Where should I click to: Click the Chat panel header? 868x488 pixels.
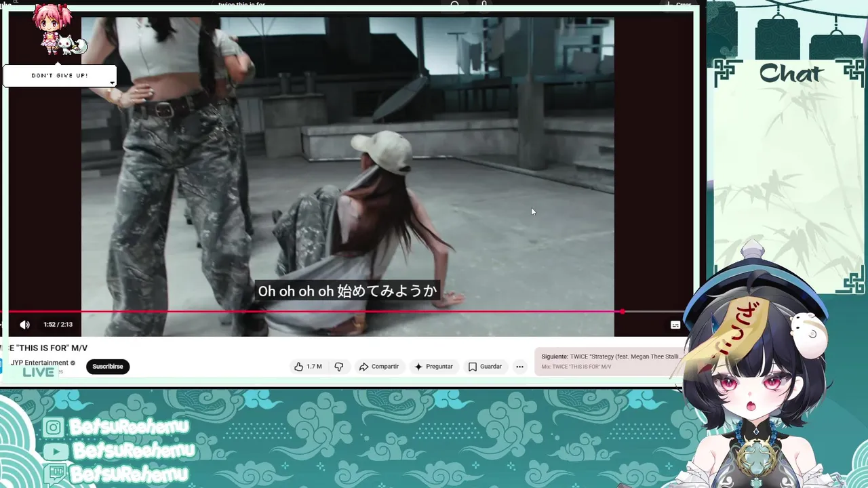tap(791, 73)
